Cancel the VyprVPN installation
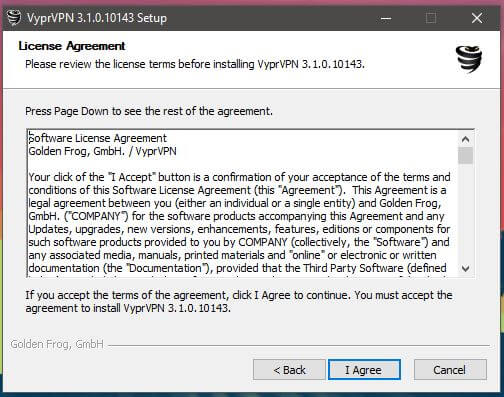This screenshot has height=397, width=504. coord(450,370)
